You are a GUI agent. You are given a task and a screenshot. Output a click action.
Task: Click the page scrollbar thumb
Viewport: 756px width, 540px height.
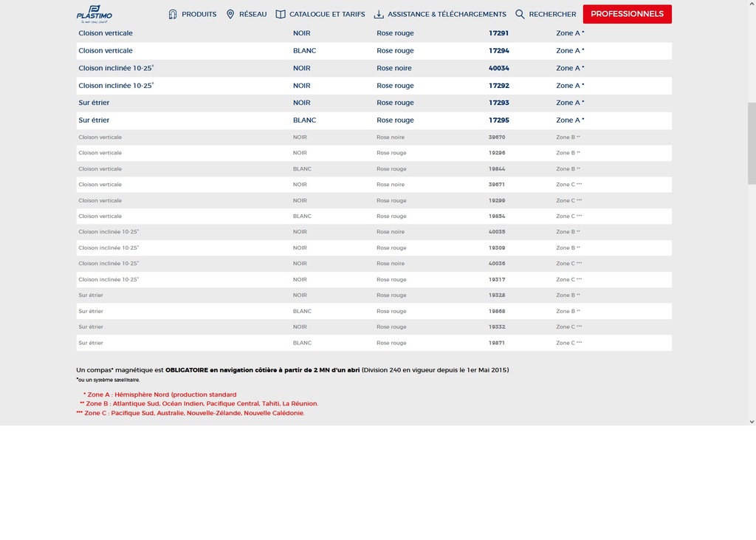[x=752, y=143]
